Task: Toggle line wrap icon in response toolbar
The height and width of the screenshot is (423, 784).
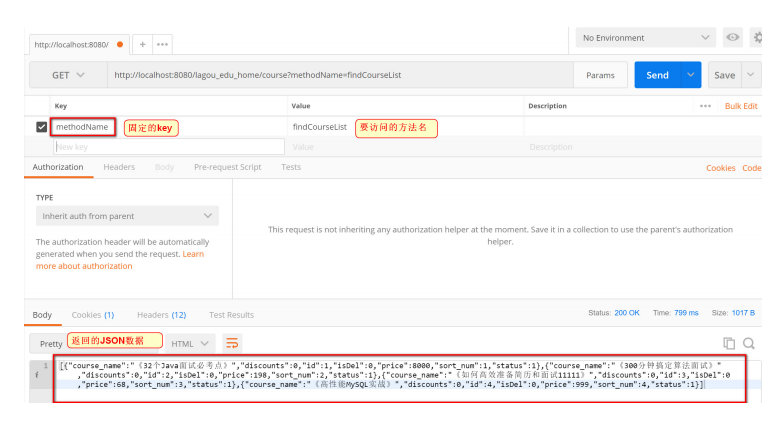Action: [232, 344]
